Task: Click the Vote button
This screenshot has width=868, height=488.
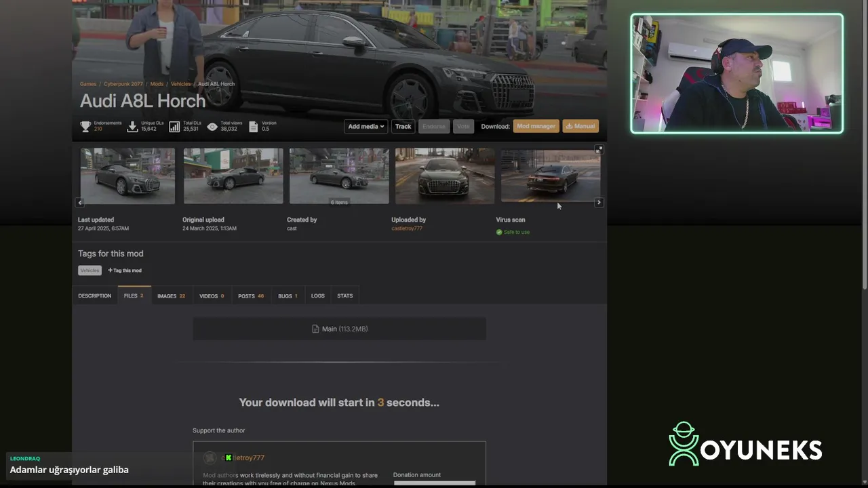Action: [463, 126]
